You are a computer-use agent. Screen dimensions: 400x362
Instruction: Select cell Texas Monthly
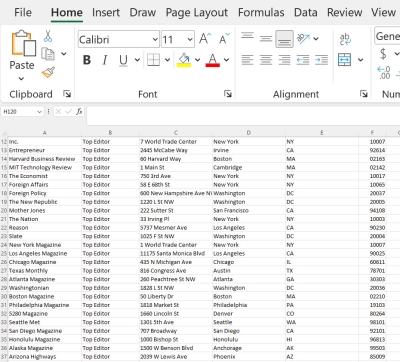pyautogui.click(x=45, y=271)
